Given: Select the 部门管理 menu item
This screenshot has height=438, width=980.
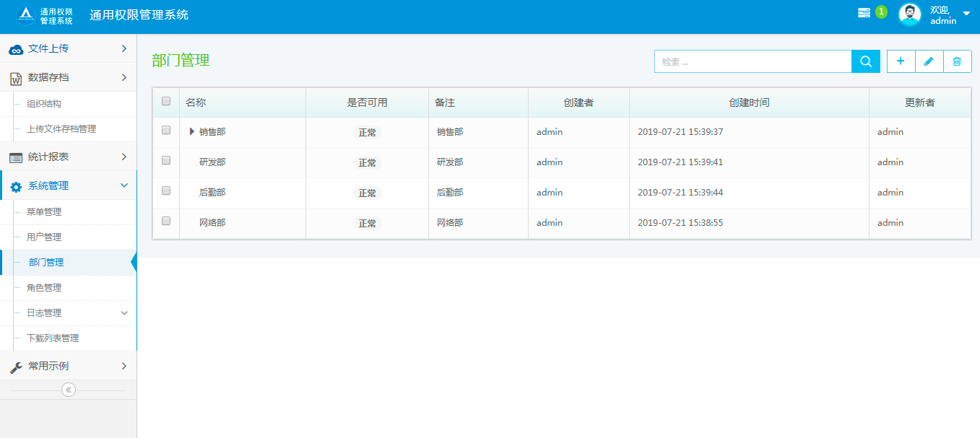Looking at the screenshot, I should (x=68, y=263).
